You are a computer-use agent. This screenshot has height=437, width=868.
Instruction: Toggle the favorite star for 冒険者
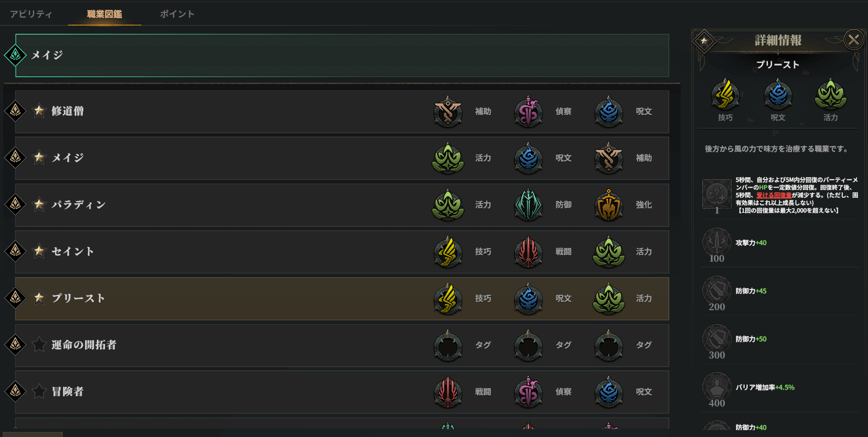[x=39, y=391]
